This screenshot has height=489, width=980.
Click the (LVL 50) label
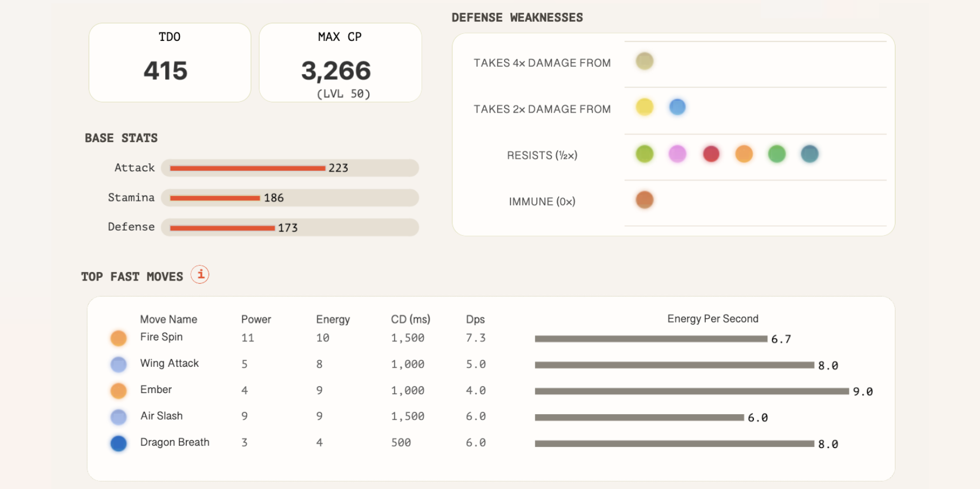point(344,94)
